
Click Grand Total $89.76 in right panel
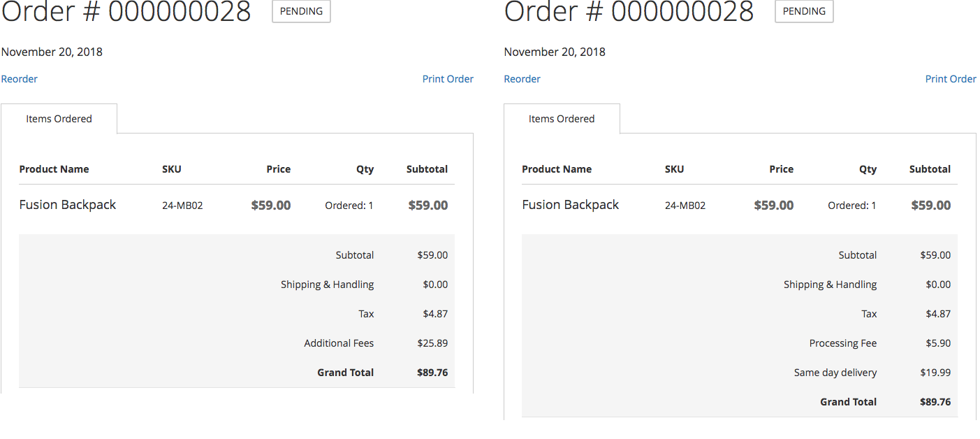(x=935, y=402)
